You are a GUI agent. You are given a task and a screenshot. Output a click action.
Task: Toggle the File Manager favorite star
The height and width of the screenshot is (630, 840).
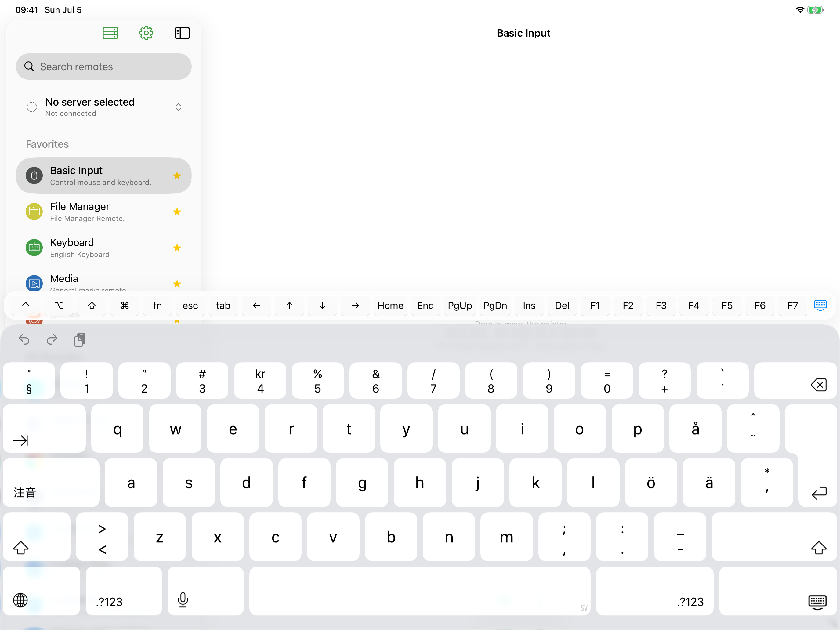177,212
